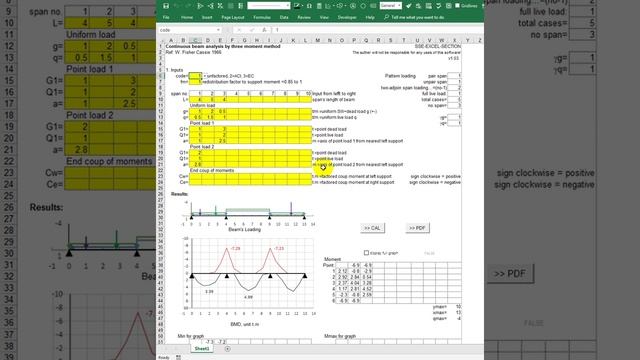Image resolution: width=640 pixels, height=360 pixels.
Task: Click the g= uniform load cell for span 3
Action: (220, 111)
